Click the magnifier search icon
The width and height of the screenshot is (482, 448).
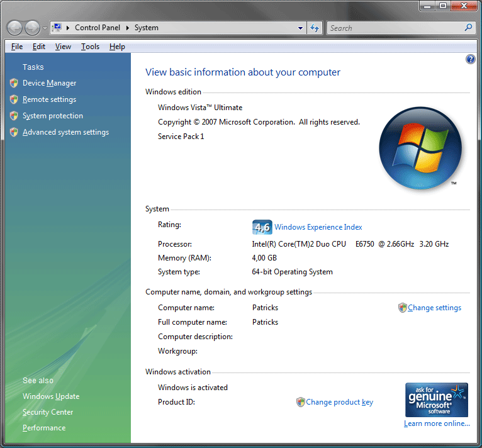point(469,28)
